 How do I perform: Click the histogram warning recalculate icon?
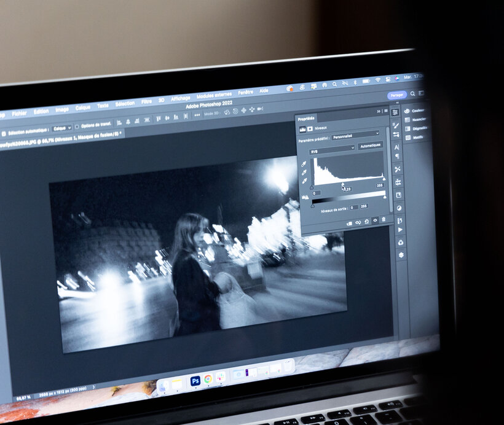[x=305, y=197]
